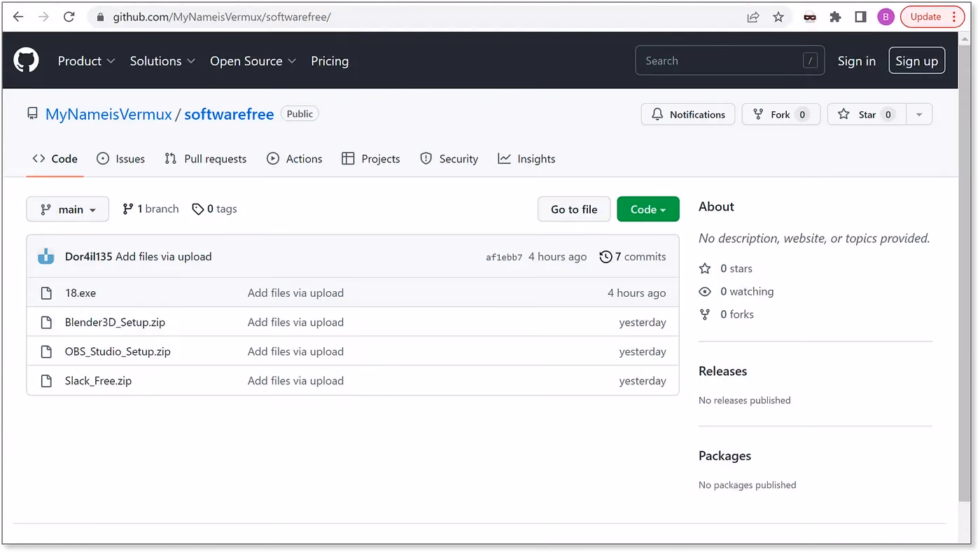Screen dimensions: 980x553
Task: Click the Go to file button
Action: coord(574,209)
